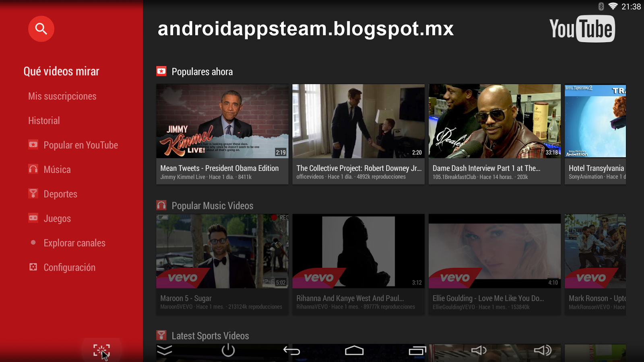
Task: Click the Deportes trophy icon
Action: point(33,193)
